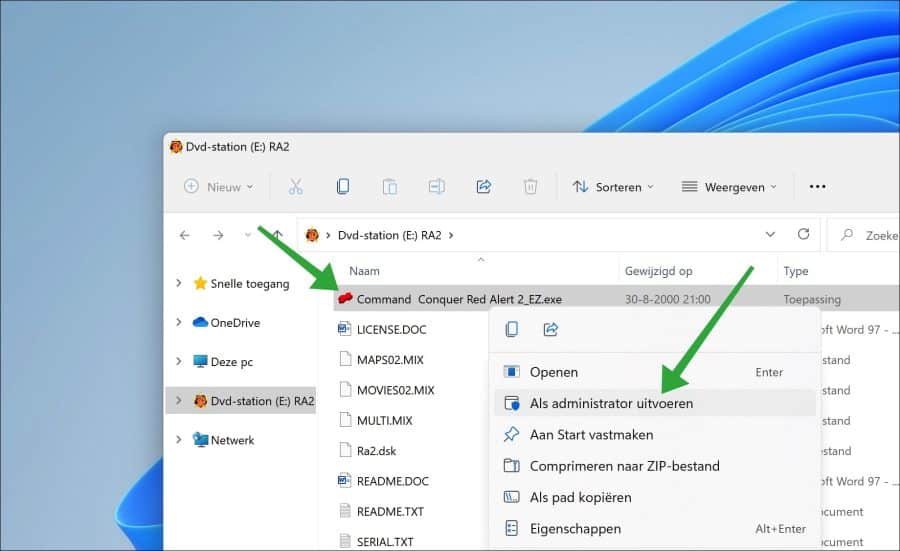This screenshot has width=900, height=551.
Task: Click Dvd-station (E:) RA2 breadcrumb
Action: click(389, 235)
